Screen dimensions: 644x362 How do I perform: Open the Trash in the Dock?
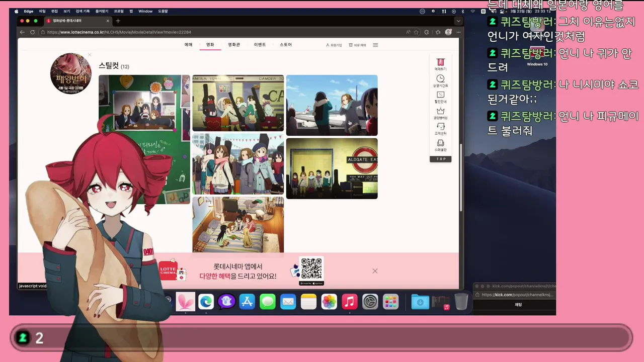click(x=461, y=301)
